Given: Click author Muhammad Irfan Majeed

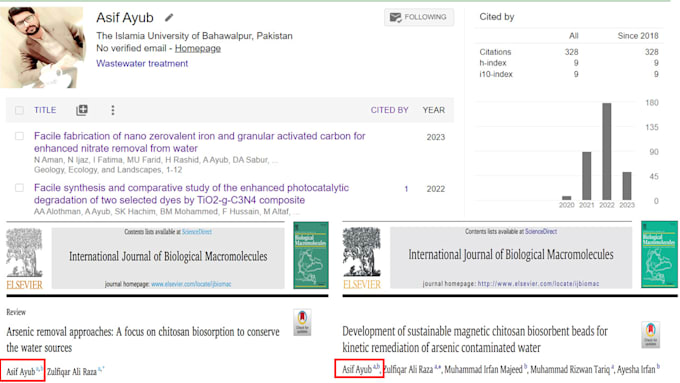Looking at the screenshot, I should pyautogui.click(x=483, y=370).
